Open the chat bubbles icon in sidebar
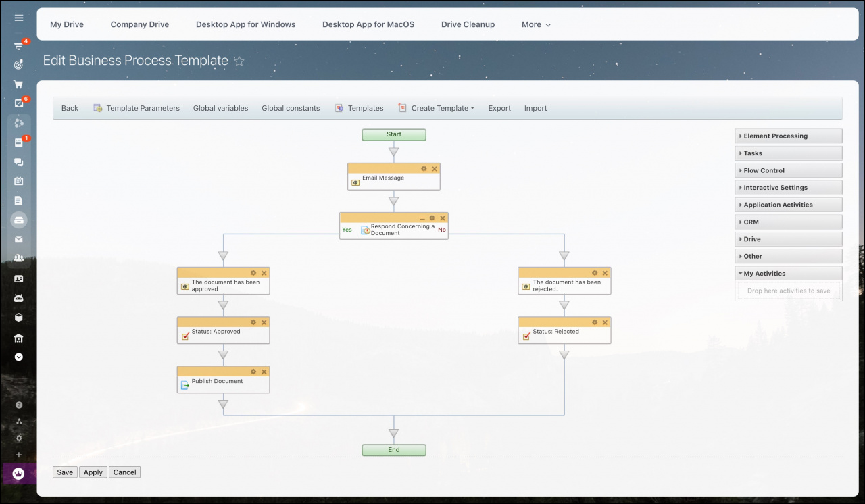 coord(19,162)
